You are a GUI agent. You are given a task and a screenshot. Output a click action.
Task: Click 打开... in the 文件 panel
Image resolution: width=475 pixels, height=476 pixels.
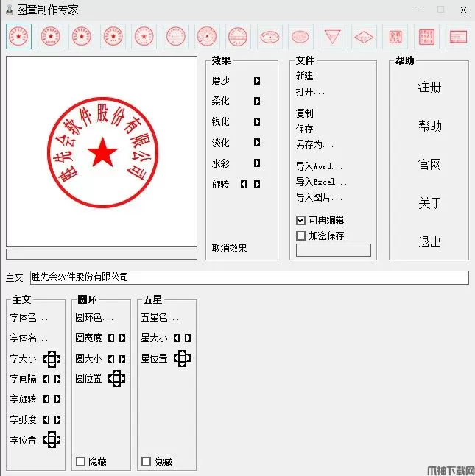point(310,91)
